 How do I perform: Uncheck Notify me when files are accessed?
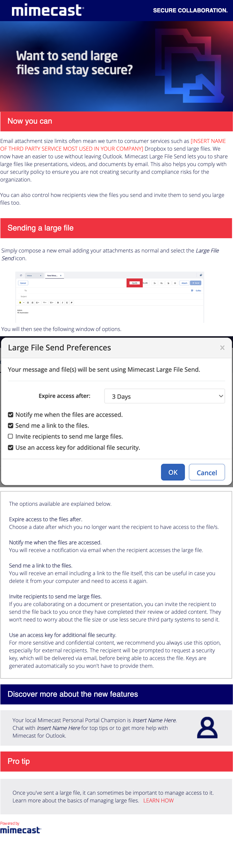[x=11, y=415]
